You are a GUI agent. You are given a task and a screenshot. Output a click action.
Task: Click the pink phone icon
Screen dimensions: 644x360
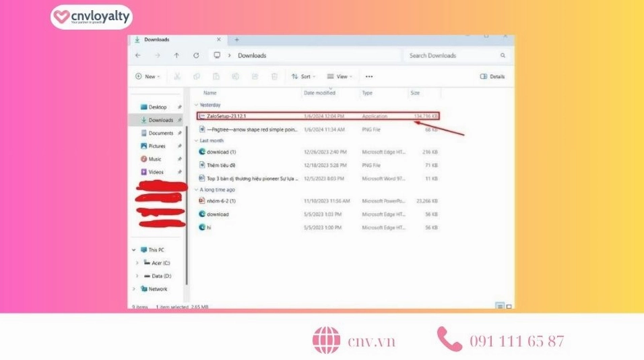point(449,339)
